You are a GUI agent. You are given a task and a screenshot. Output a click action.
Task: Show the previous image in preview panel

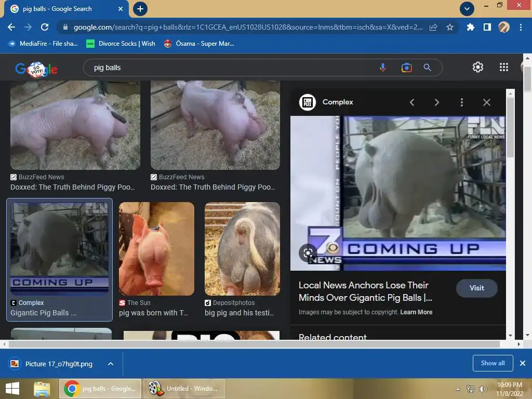412,102
